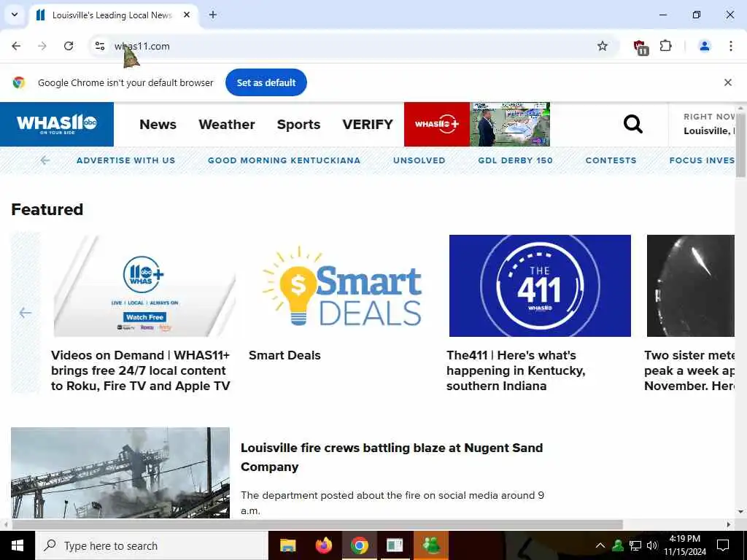
Task: Click the volume speaker icon
Action: [x=651, y=545]
